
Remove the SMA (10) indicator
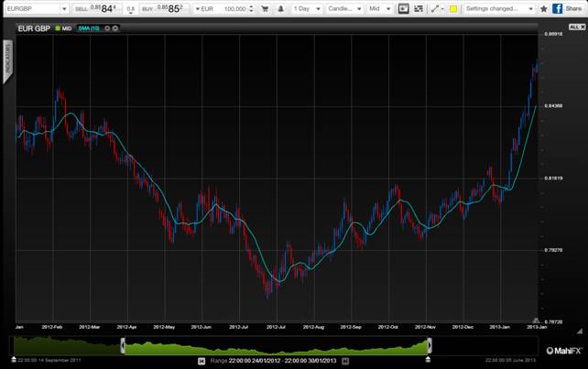tap(115, 28)
